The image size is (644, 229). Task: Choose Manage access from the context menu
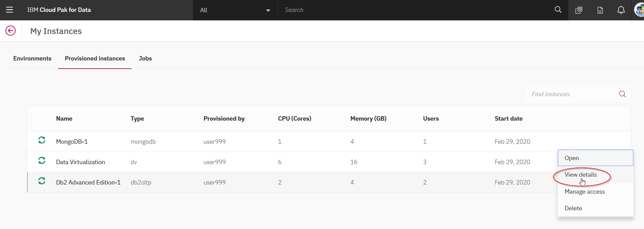coord(595,192)
